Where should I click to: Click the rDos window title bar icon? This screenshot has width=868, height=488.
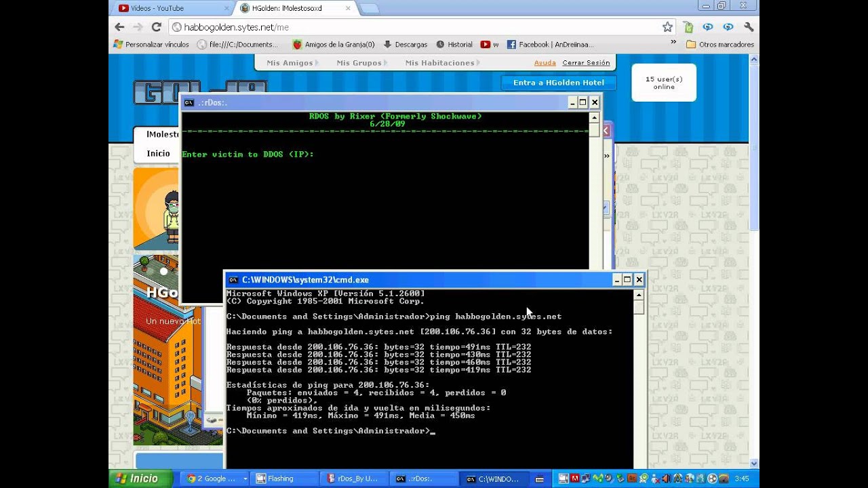point(189,102)
